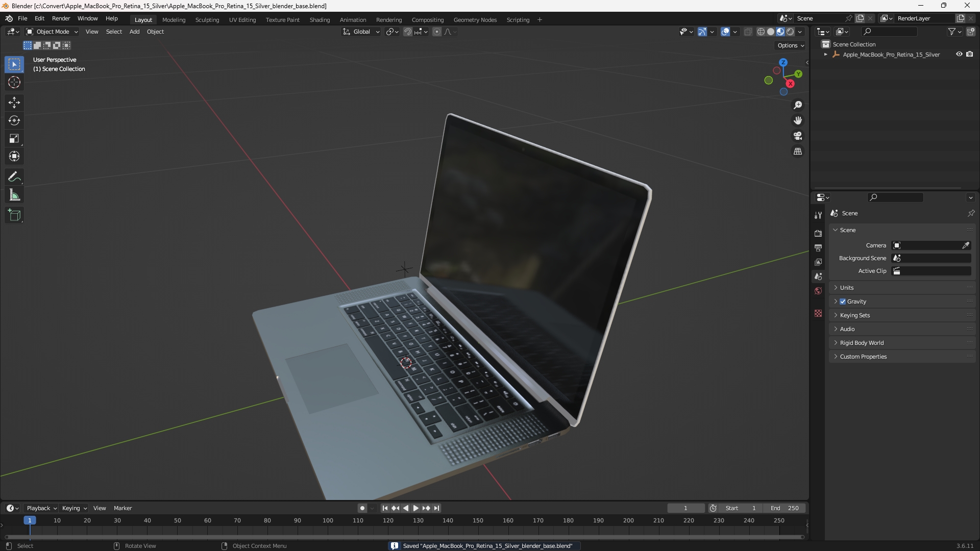The image size is (980, 551).
Task: Select the Scale tool
Action: (x=14, y=138)
